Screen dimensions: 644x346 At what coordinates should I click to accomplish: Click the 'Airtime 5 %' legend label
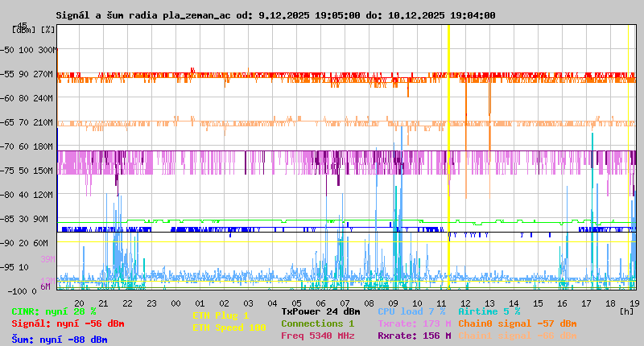click(489, 311)
